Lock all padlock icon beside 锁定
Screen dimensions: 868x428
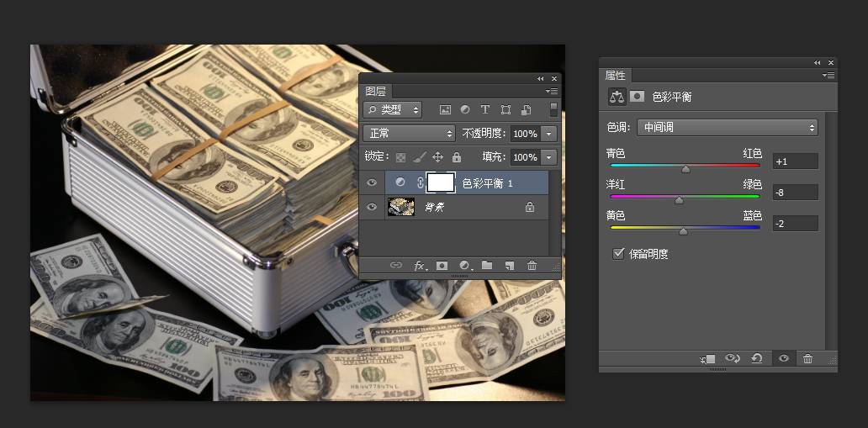tap(456, 157)
